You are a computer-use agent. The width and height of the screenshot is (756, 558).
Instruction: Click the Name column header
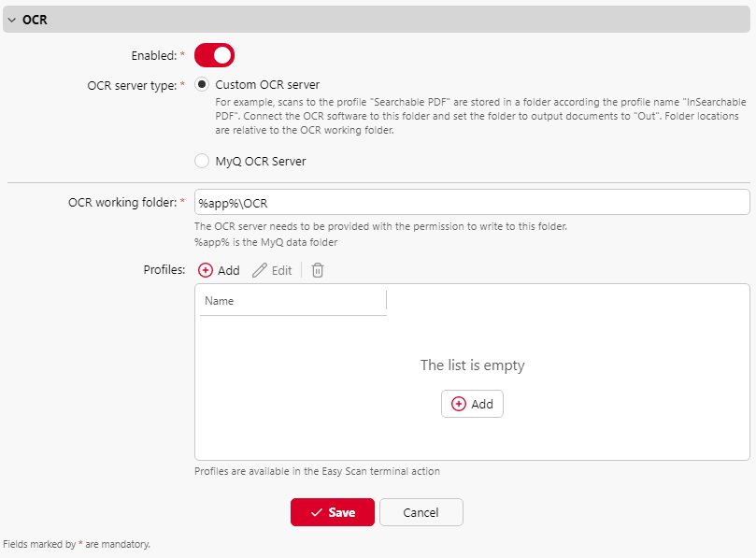(219, 301)
